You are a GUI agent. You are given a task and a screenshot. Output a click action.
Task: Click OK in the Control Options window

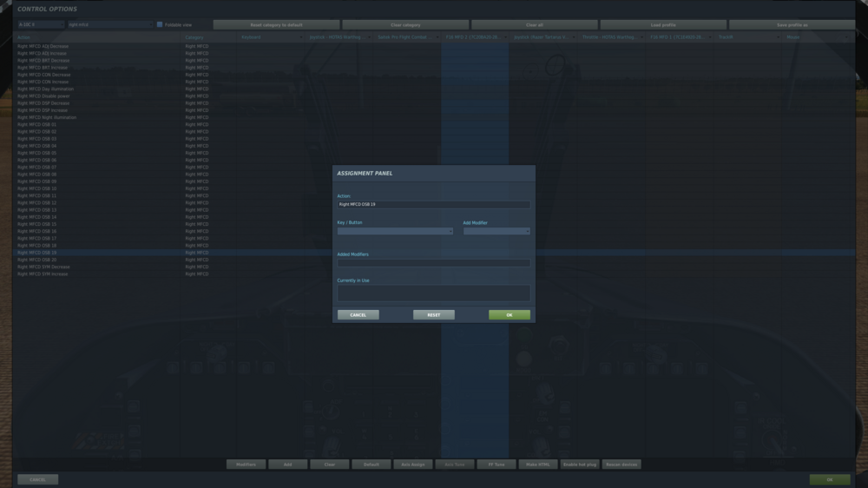click(830, 479)
